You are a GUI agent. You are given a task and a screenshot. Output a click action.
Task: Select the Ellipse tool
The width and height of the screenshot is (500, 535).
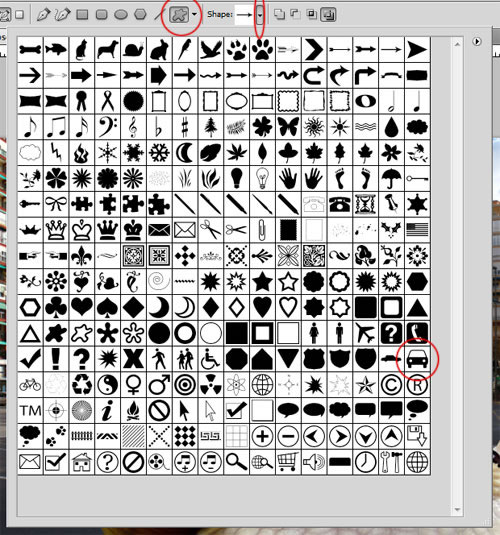click(121, 15)
